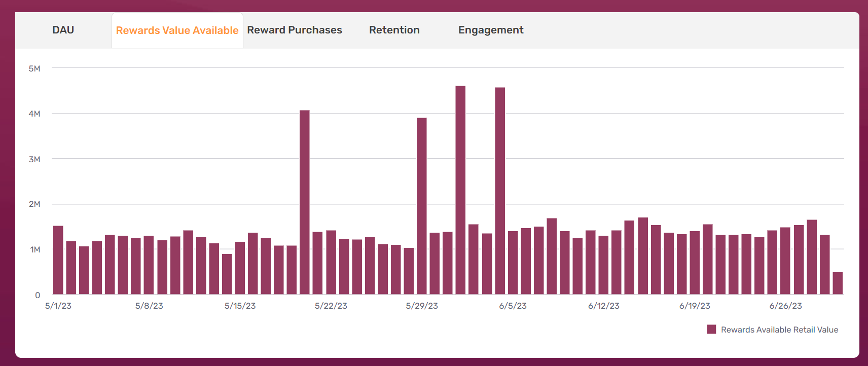Toggle the Rewards Available Retail Value legend label
This screenshot has height=366, width=868.
pos(779,330)
